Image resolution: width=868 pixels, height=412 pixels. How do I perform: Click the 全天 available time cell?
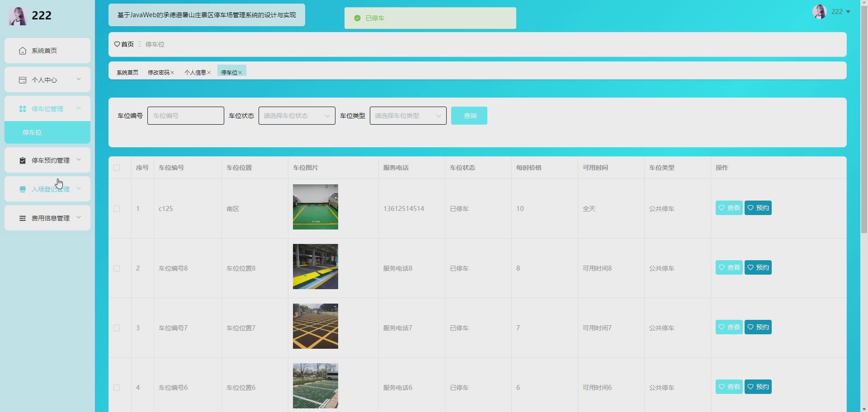589,209
